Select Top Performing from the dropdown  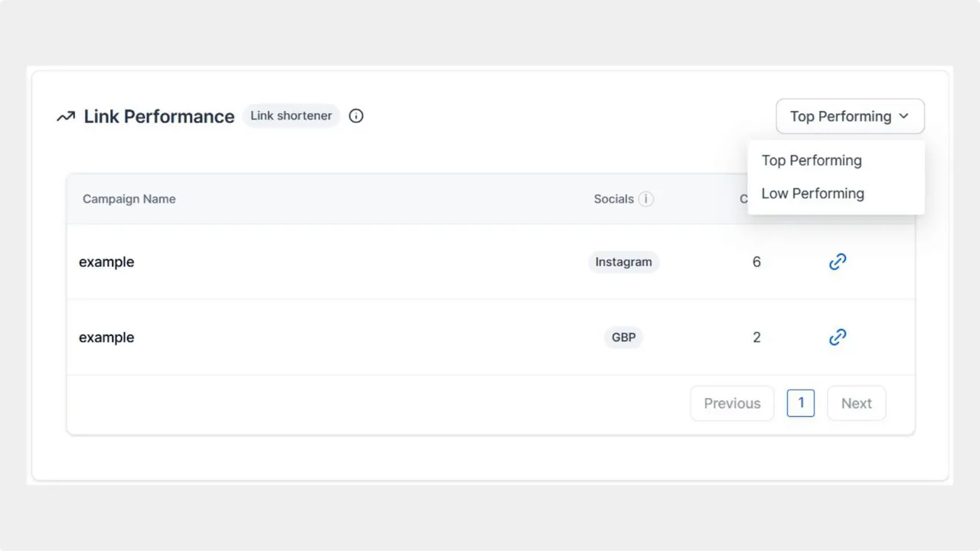(x=811, y=161)
